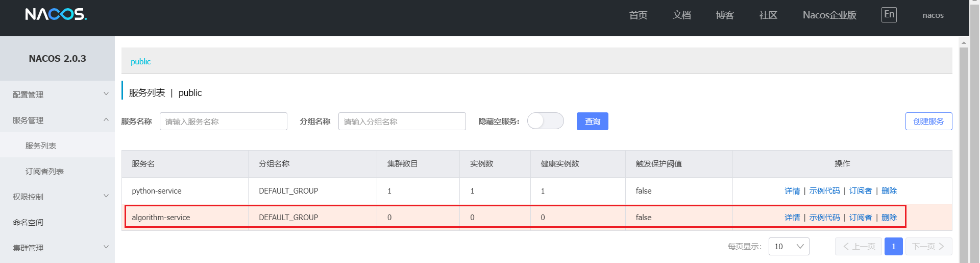Click the 查询 search button
The image size is (980, 263).
[592, 122]
